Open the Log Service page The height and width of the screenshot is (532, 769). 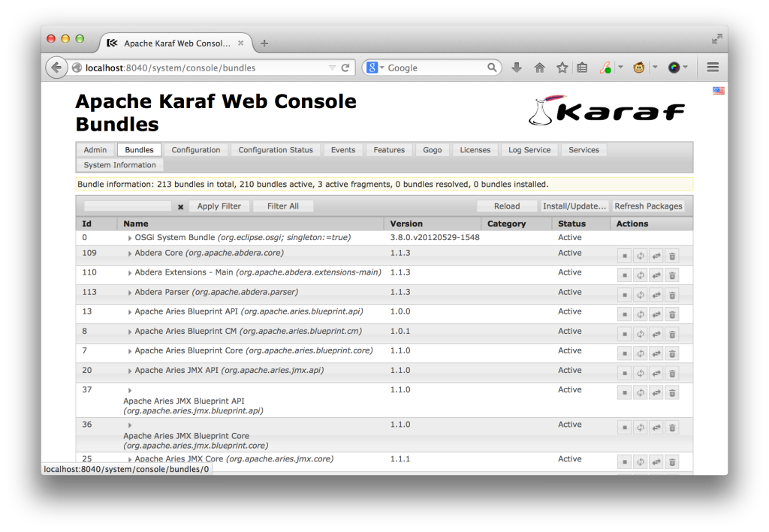(x=529, y=149)
